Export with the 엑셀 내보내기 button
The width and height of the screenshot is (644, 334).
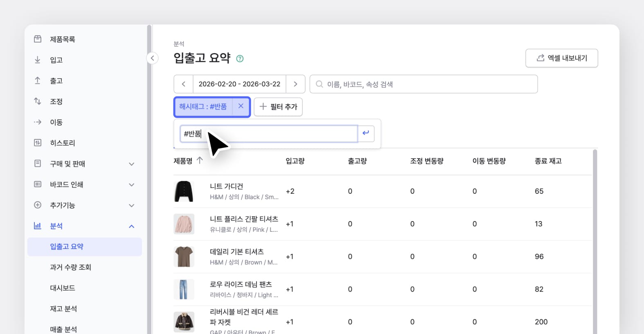point(561,58)
